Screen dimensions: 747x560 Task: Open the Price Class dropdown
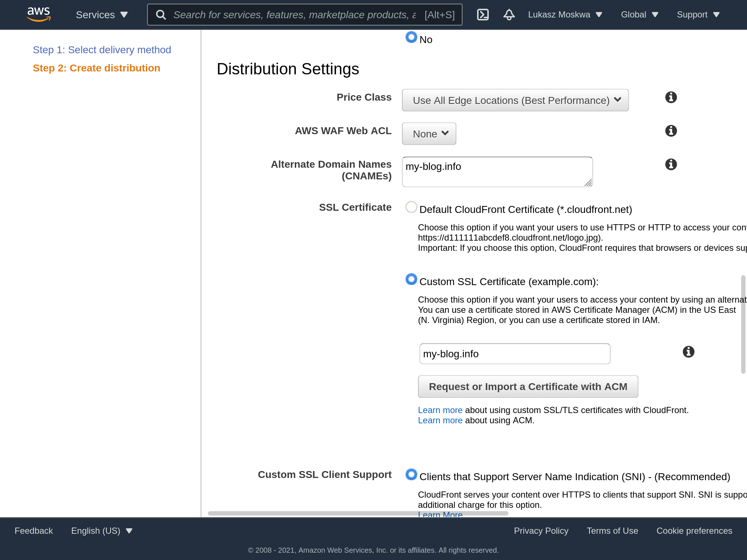point(515,100)
